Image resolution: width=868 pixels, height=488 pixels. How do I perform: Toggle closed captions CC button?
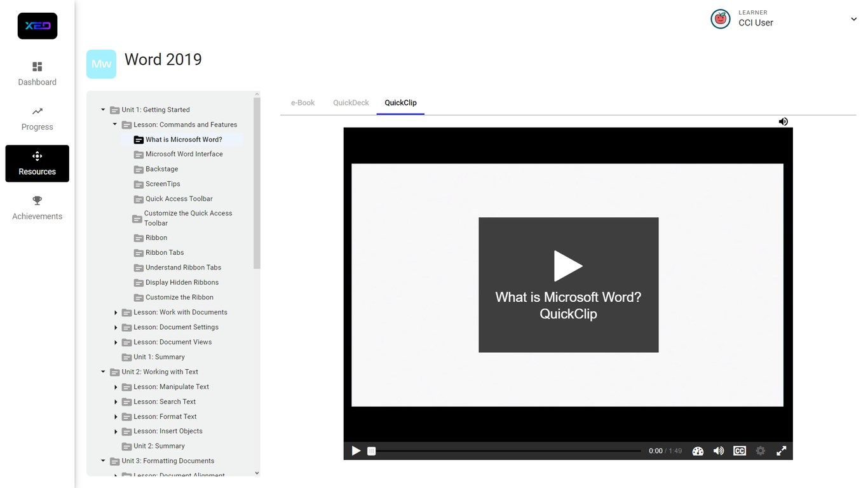[740, 451]
